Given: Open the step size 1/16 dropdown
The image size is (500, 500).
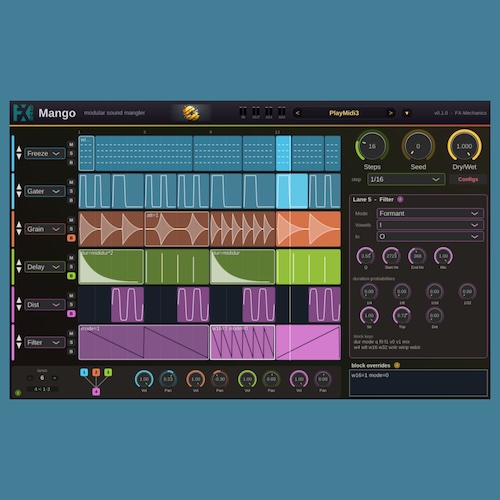Looking at the screenshot, I should click(x=406, y=179).
